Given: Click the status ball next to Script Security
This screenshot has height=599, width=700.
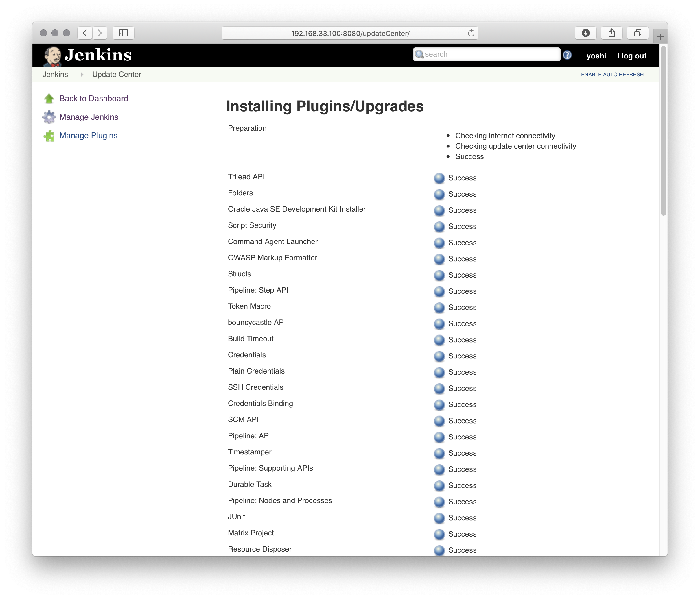Looking at the screenshot, I should 439,227.
